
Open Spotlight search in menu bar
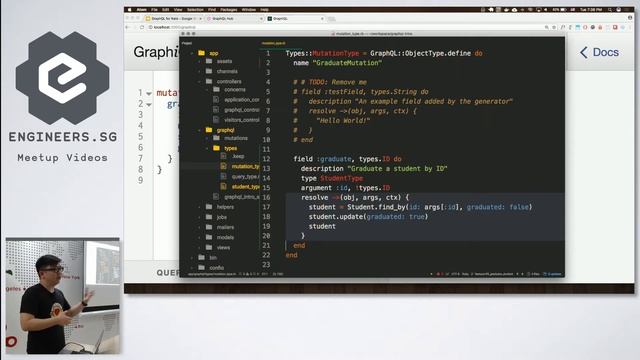tap(610, 9)
